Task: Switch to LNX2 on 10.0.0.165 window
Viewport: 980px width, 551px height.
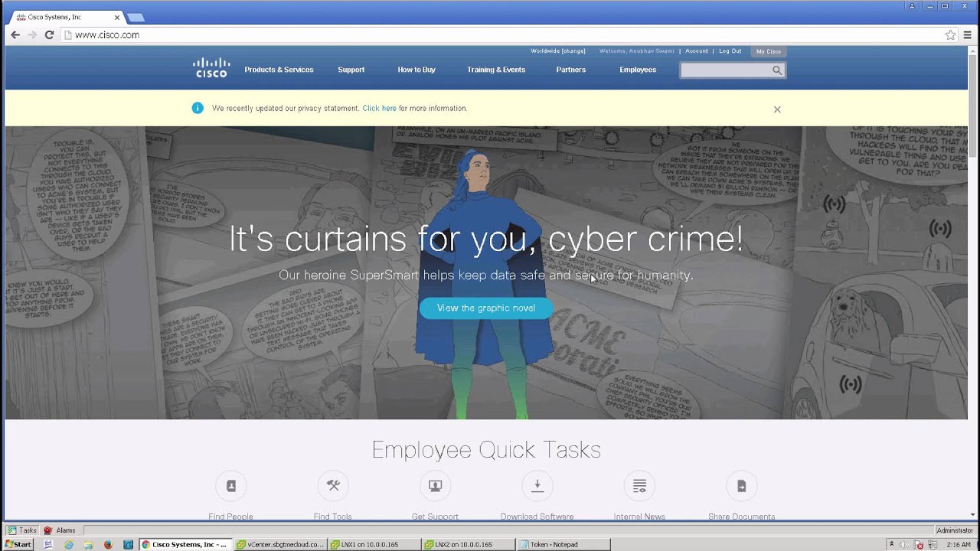Action: tap(467, 545)
